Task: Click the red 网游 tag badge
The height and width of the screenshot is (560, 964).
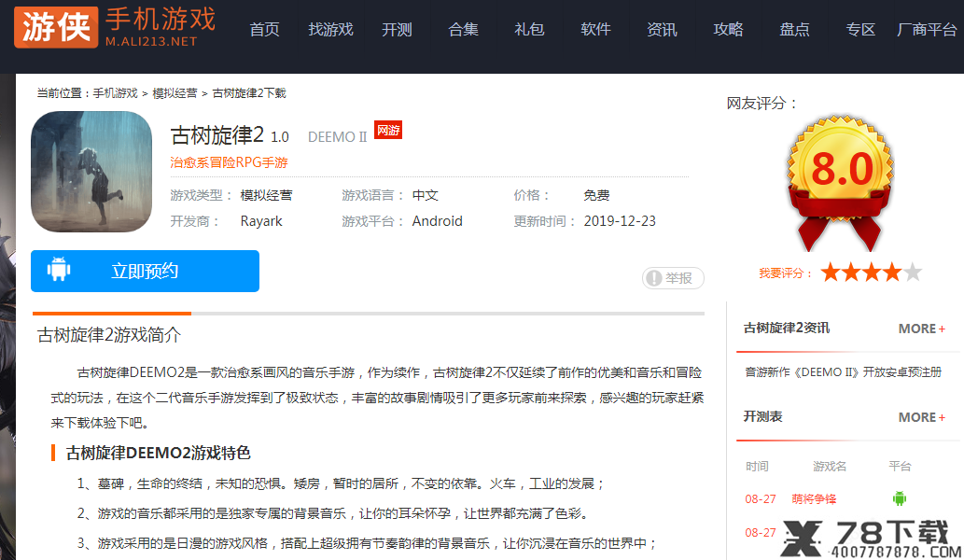Action: click(x=388, y=131)
